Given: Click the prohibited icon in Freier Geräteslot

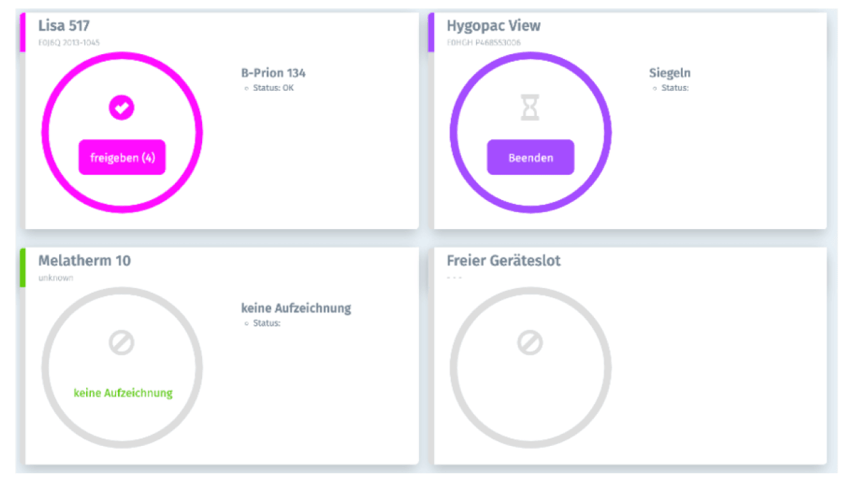Looking at the screenshot, I should pyautogui.click(x=530, y=342).
